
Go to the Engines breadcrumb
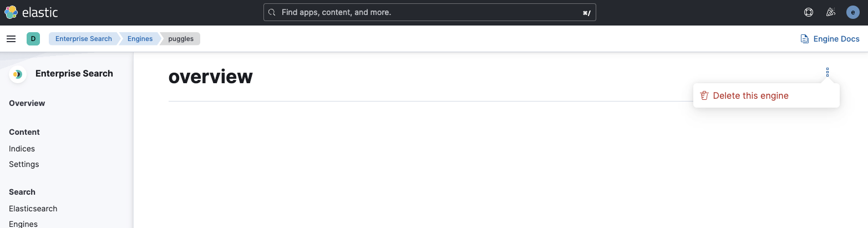[140, 39]
